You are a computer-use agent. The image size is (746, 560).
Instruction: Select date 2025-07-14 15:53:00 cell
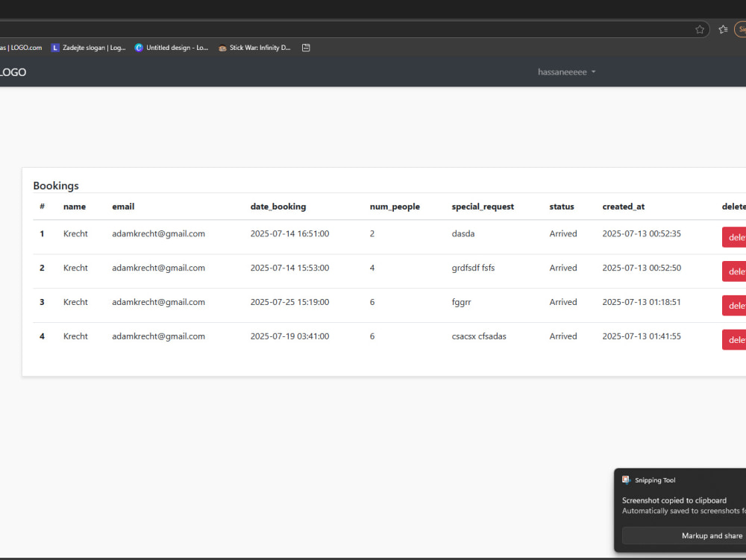coord(289,268)
